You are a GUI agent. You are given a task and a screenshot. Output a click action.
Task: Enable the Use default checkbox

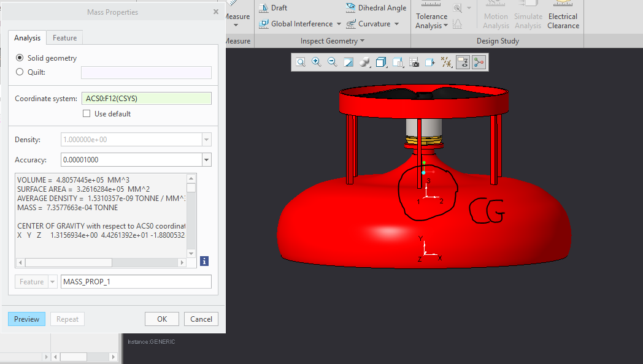(x=87, y=113)
